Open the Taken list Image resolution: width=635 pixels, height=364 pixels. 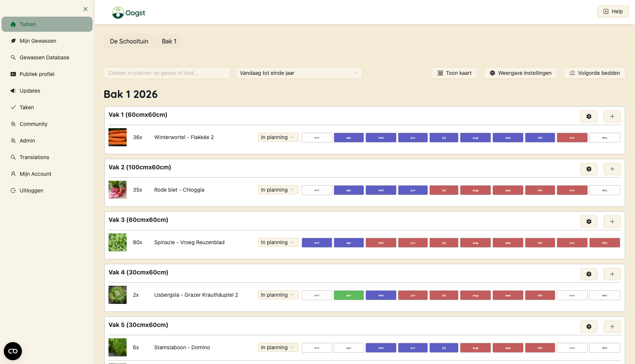[47, 107]
